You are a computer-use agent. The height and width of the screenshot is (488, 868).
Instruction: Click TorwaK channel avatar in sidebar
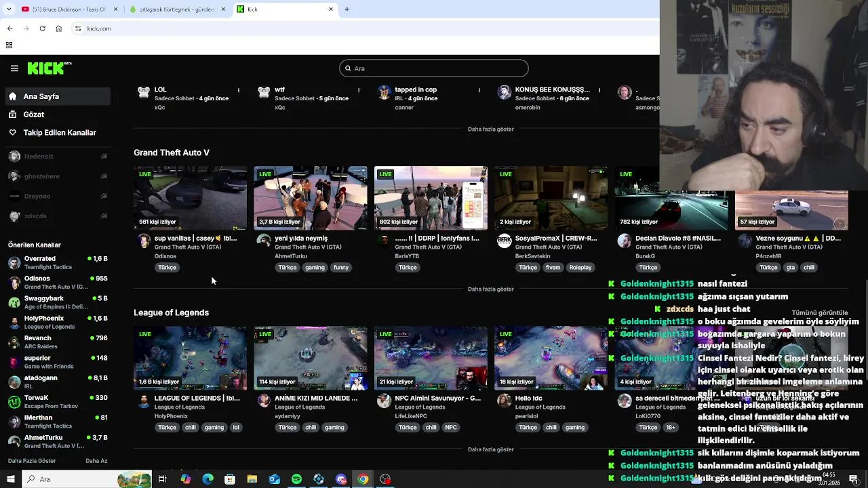(14, 402)
